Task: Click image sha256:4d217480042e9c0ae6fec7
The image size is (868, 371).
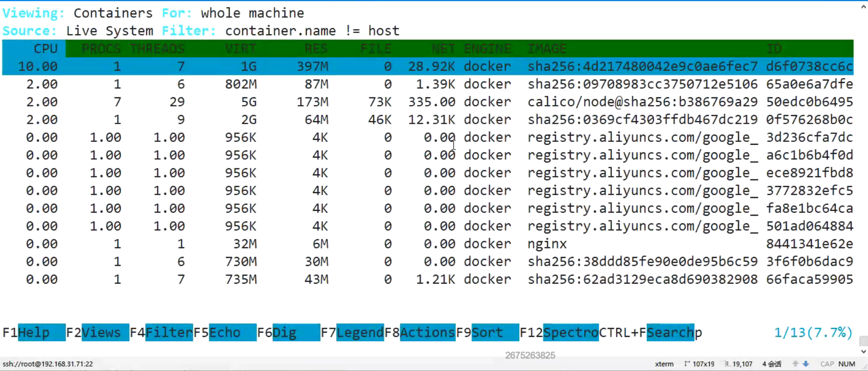Action: pos(643,66)
